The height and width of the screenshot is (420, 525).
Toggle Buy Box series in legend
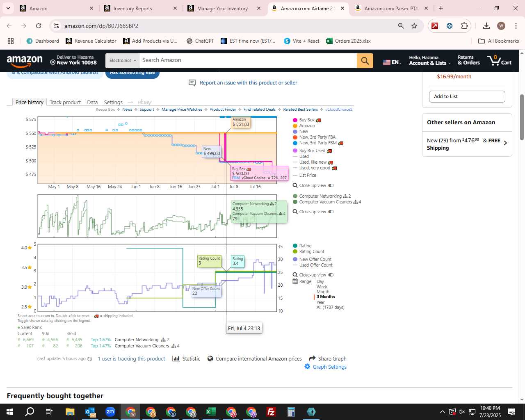307,120
